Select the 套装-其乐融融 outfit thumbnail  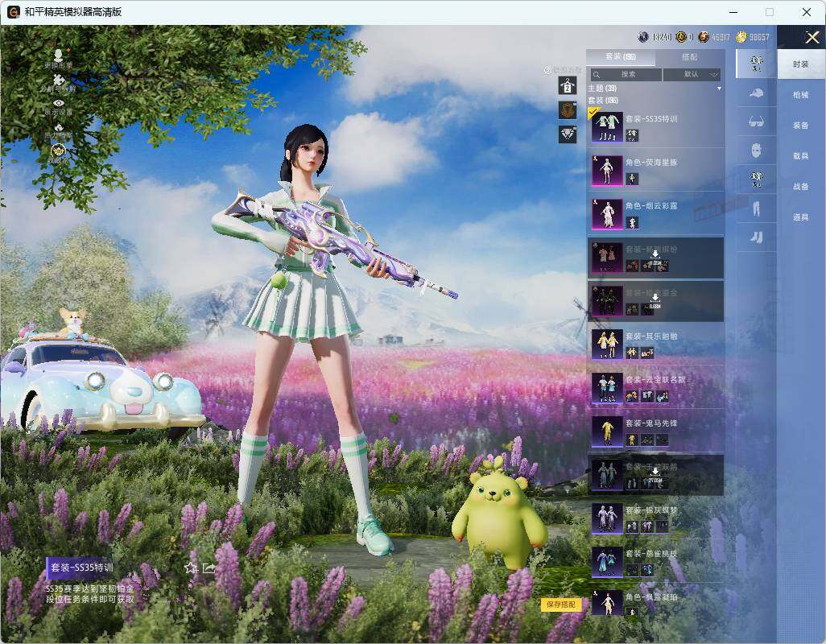[x=607, y=345]
